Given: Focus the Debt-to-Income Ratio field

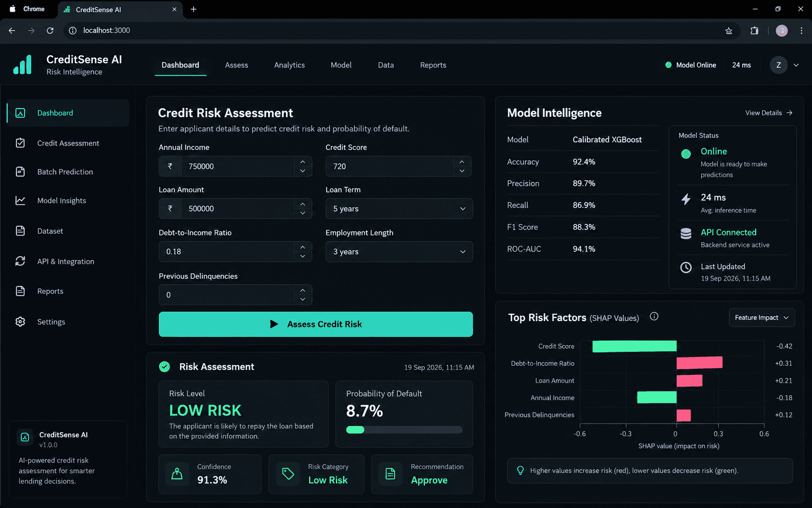Looking at the screenshot, I should (235, 251).
